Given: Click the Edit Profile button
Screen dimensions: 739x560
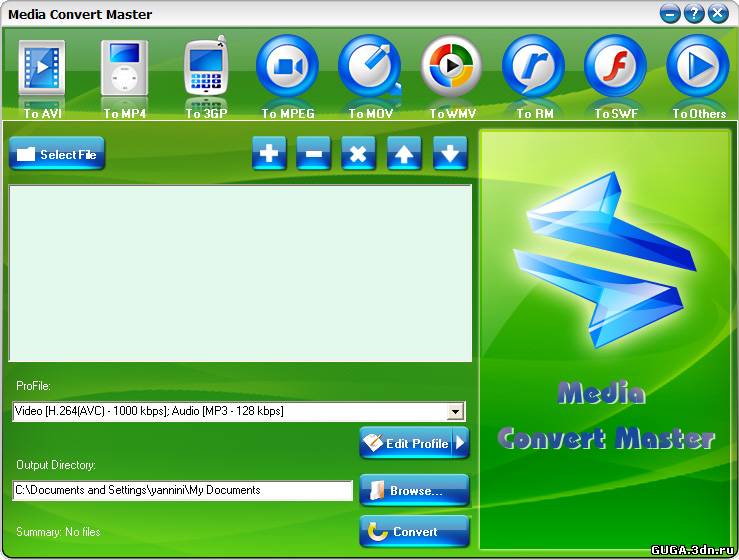Looking at the screenshot, I should [x=406, y=443].
